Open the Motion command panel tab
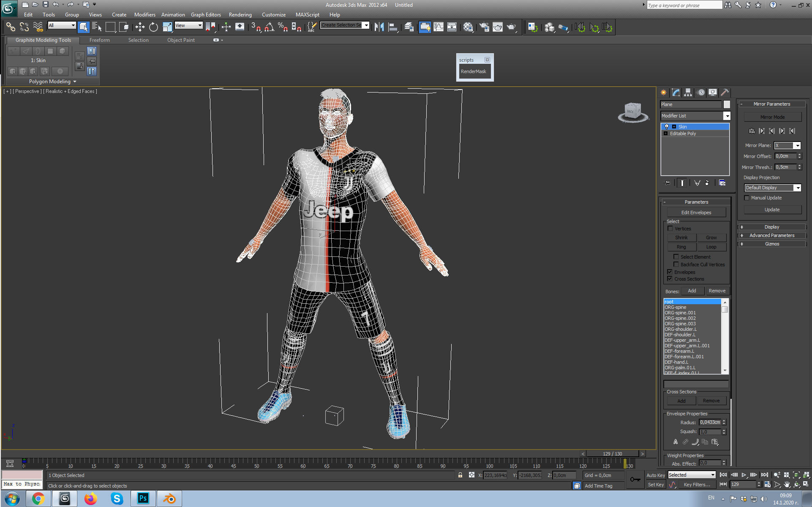The height and width of the screenshot is (507, 812). pyautogui.click(x=701, y=93)
